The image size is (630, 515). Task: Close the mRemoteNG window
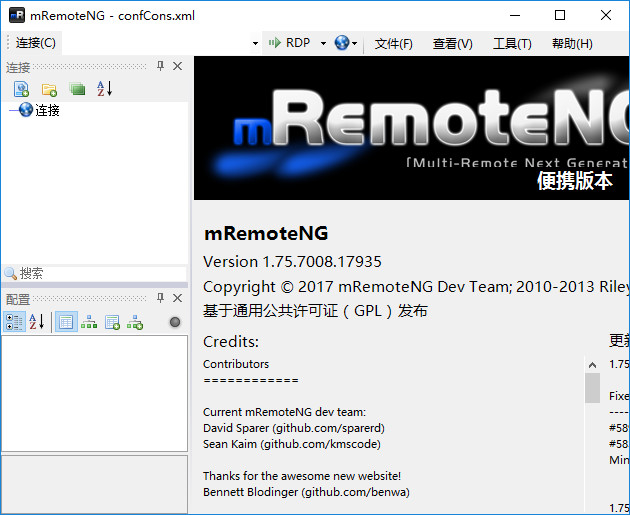tap(606, 15)
